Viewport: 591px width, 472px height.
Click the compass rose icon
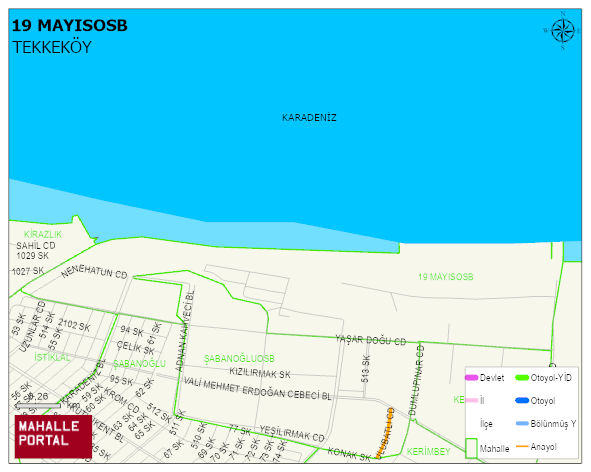tap(563, 31)
